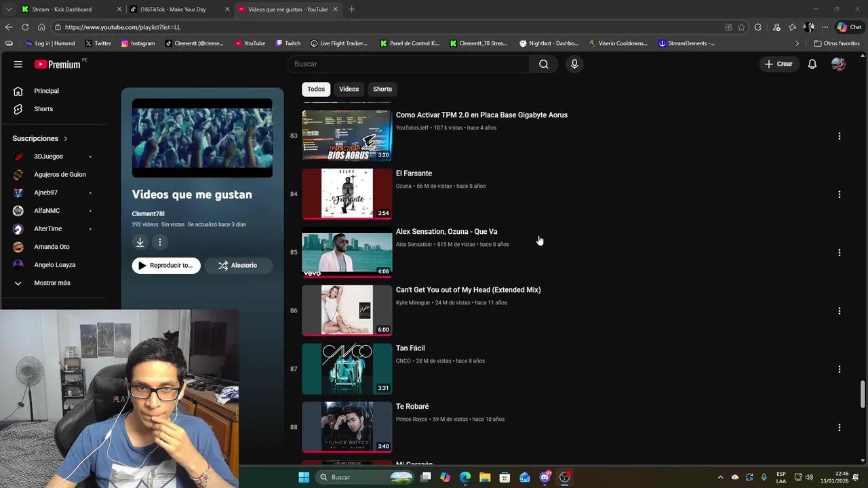This screenshot has height=488, width=868.
Task: Open Copilot Chat in the browser toolbar
Action: (850, 27)
